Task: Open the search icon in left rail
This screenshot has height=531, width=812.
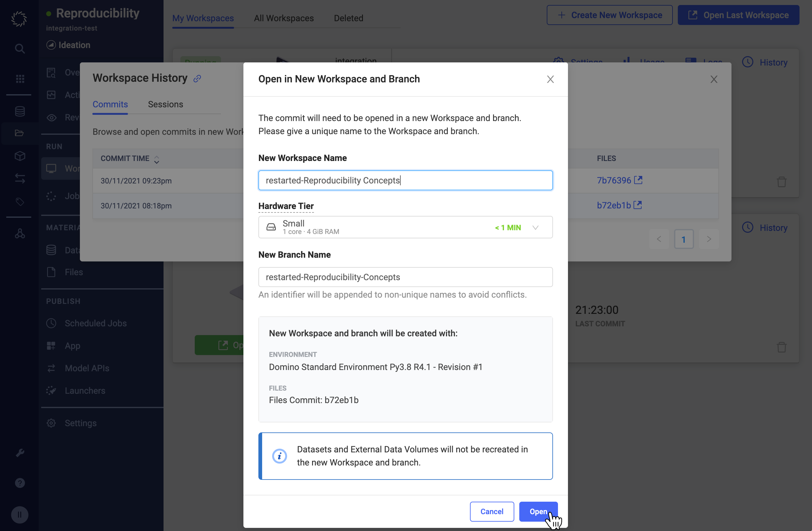Action: 20,48
